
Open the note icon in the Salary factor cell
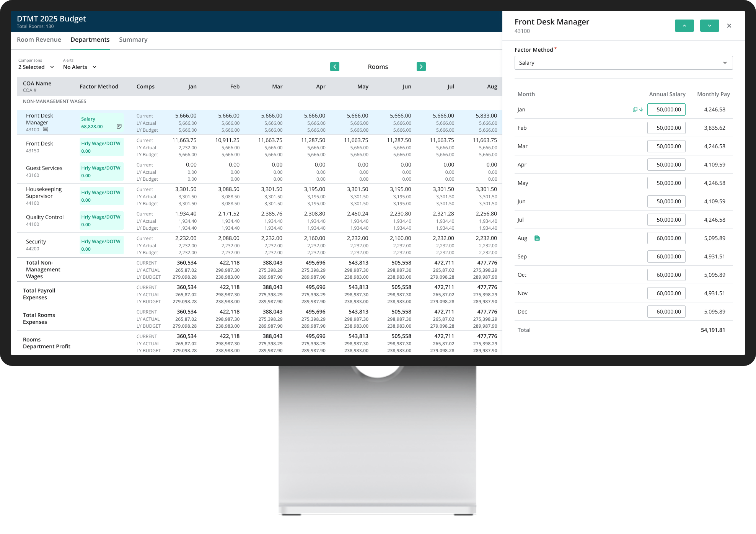point(119,126)
